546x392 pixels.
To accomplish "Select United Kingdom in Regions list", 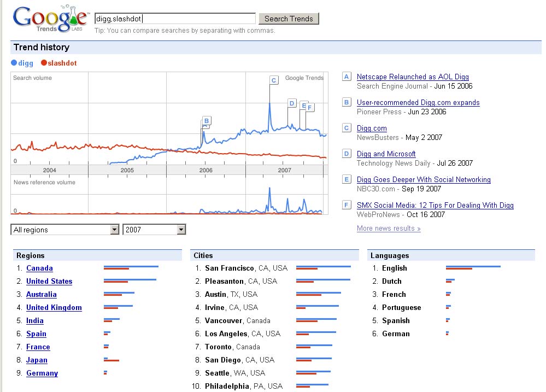I will 54,307.
